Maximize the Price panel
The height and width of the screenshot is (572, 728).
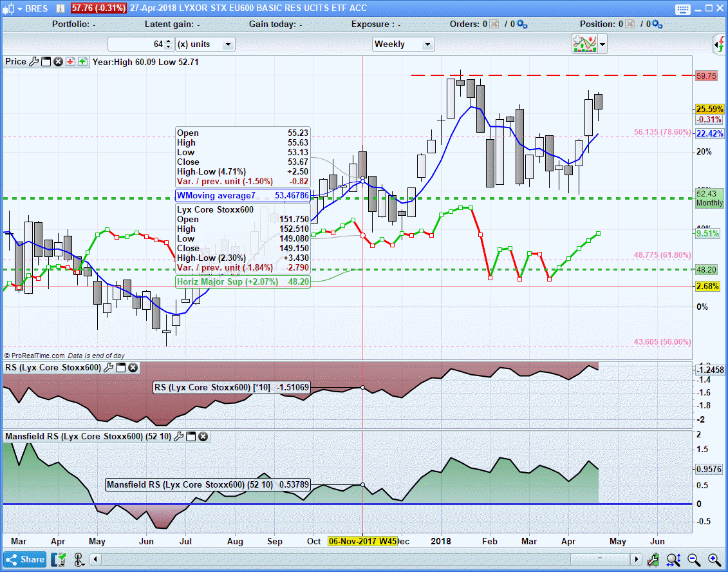coord(46,62)
